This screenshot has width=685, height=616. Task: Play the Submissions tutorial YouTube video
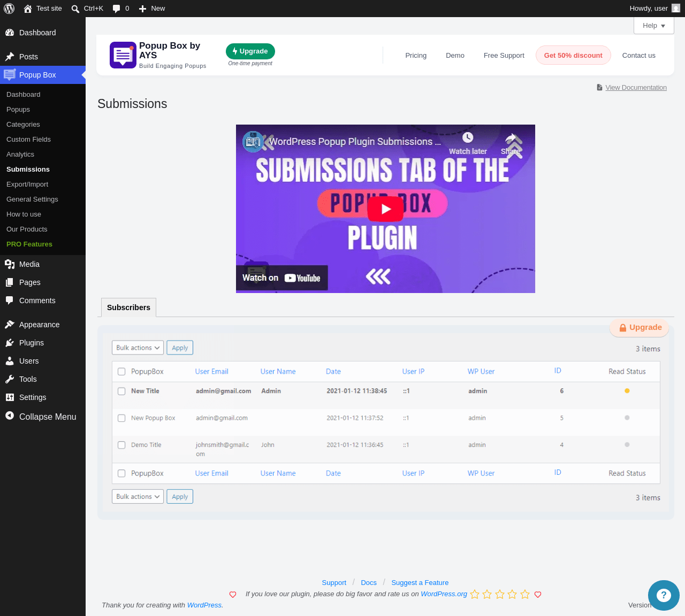click(x=385, y=209)
